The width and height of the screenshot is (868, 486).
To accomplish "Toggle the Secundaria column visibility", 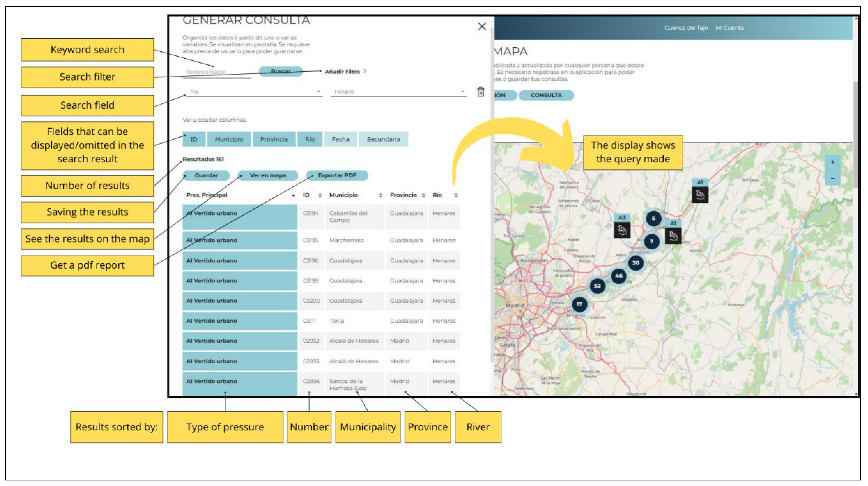I will coord(383,139).
